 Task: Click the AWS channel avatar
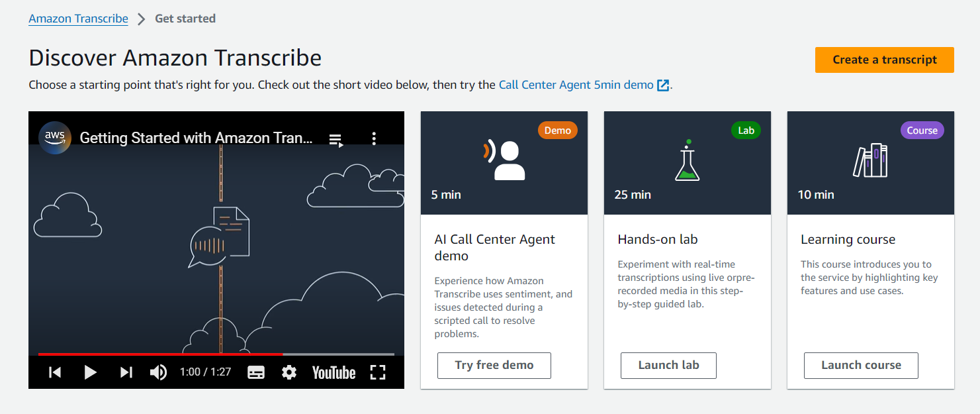(55, 138)
